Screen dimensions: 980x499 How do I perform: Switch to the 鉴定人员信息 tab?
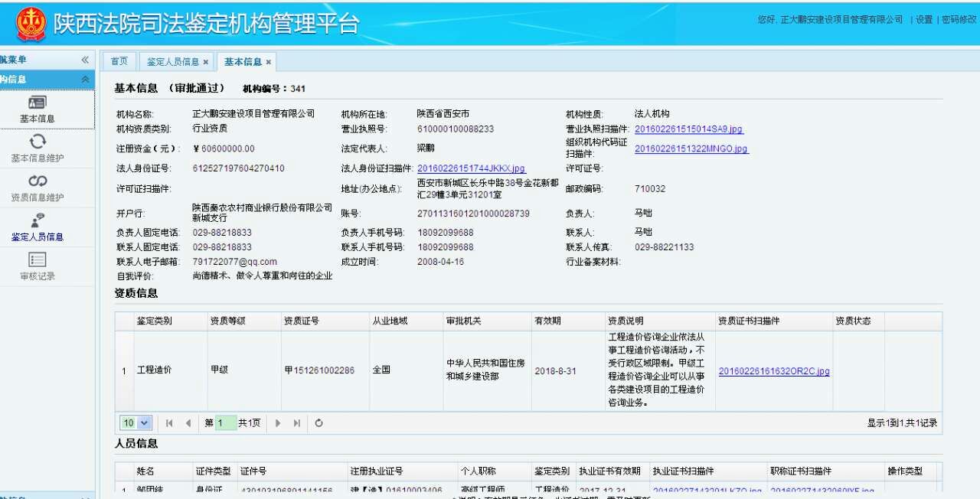pyautogui.click(x=172, y=61)
